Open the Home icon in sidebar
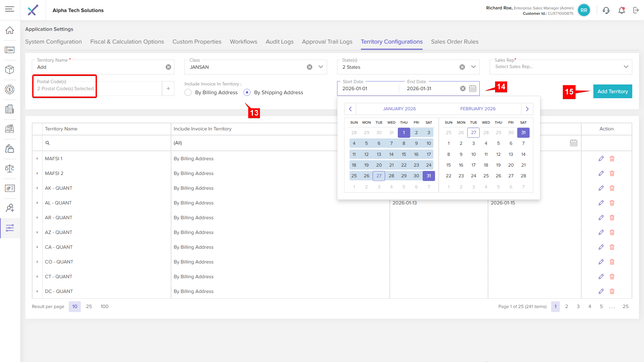 click(10, 31)
